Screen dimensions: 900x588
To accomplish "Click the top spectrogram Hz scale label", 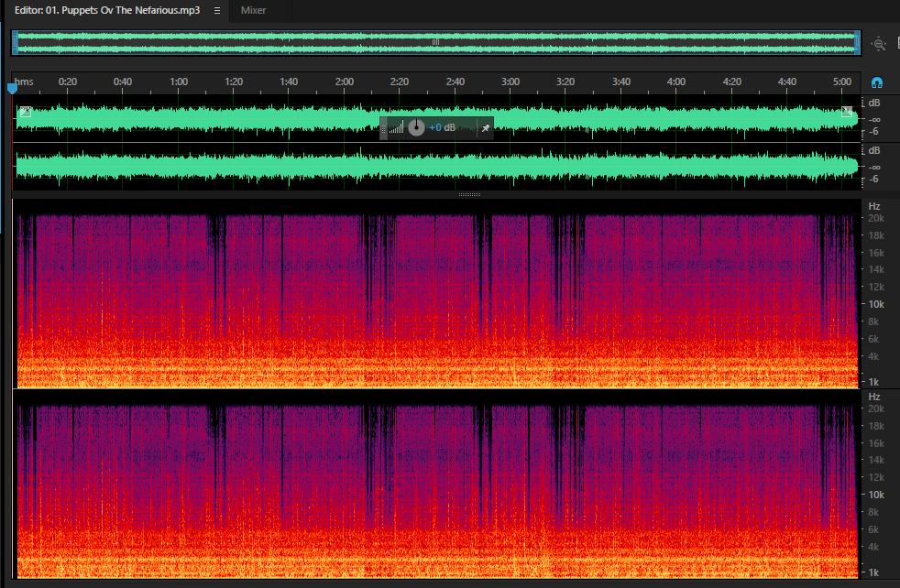I will pyautogui.click(x=874, y=206).
